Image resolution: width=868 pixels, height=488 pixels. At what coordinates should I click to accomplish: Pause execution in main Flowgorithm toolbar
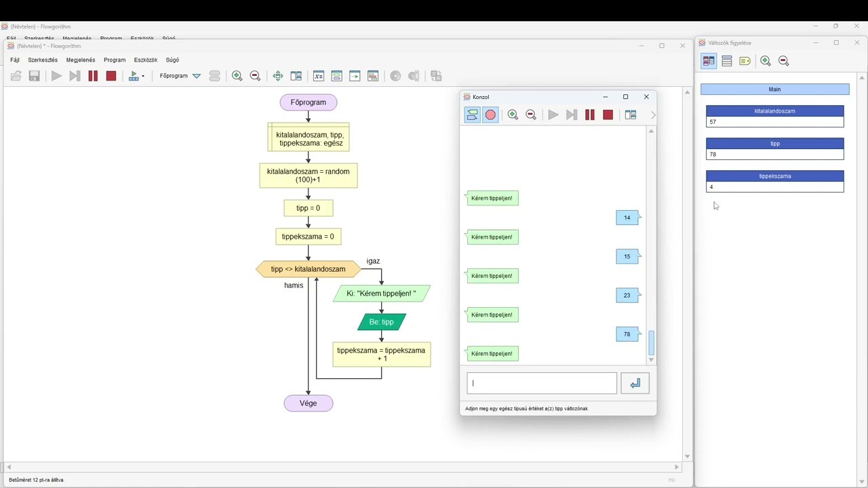pos(93,76)
